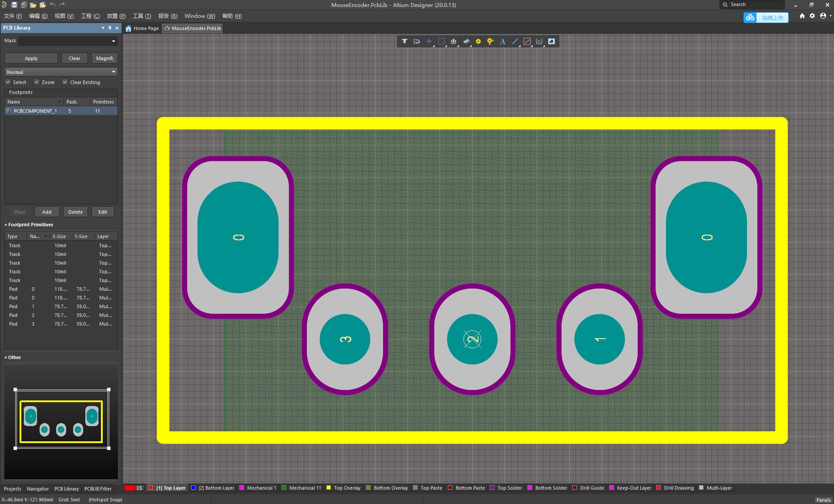Uncheck the Select checkbox
This screenshot has height=504, width=834.
click(x=8, y=82)
